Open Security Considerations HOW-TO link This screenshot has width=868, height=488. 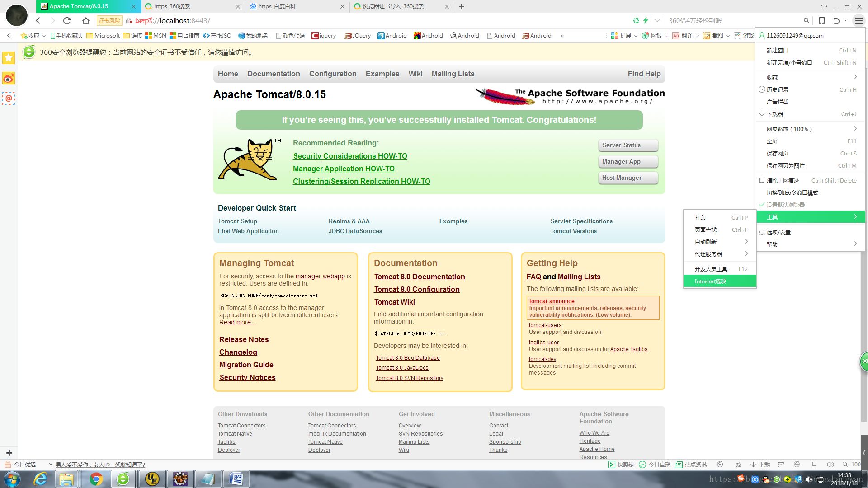click(350, 156)
